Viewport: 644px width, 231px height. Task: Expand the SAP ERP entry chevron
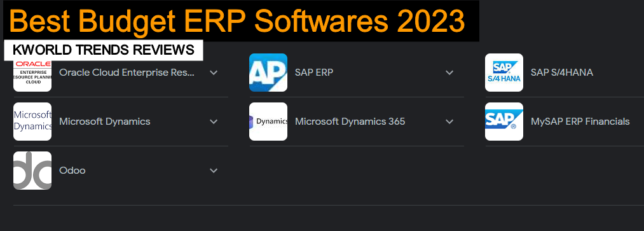pos(449,73)
